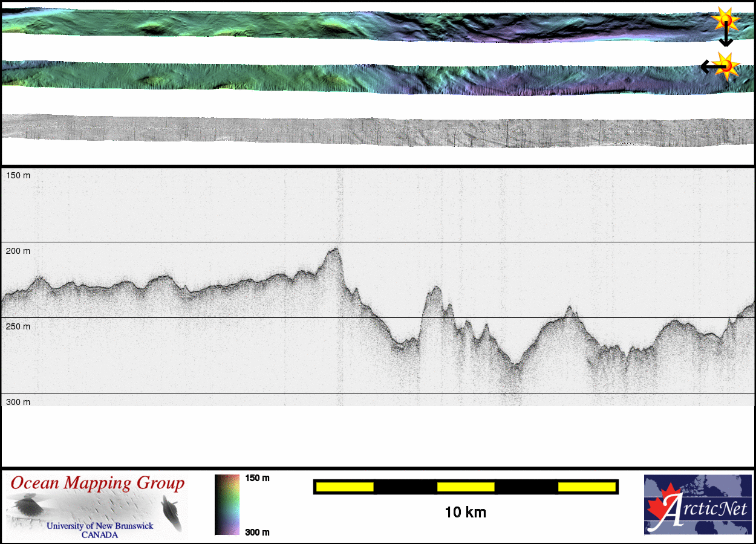Open the ArcticNet logo
This screenshot has width=756, height=544.
696,505
